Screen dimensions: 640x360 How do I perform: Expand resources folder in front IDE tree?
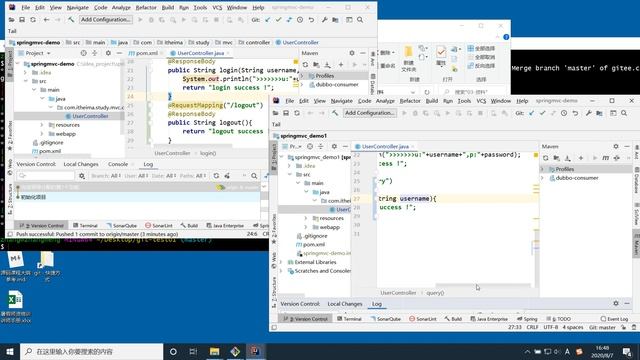pyautogui.click(x=306, y=218)
